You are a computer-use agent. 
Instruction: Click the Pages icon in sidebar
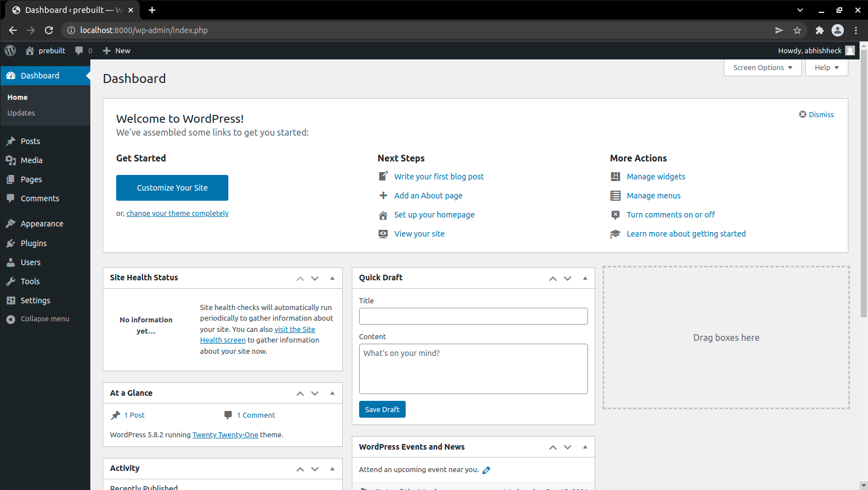[11, 179]
